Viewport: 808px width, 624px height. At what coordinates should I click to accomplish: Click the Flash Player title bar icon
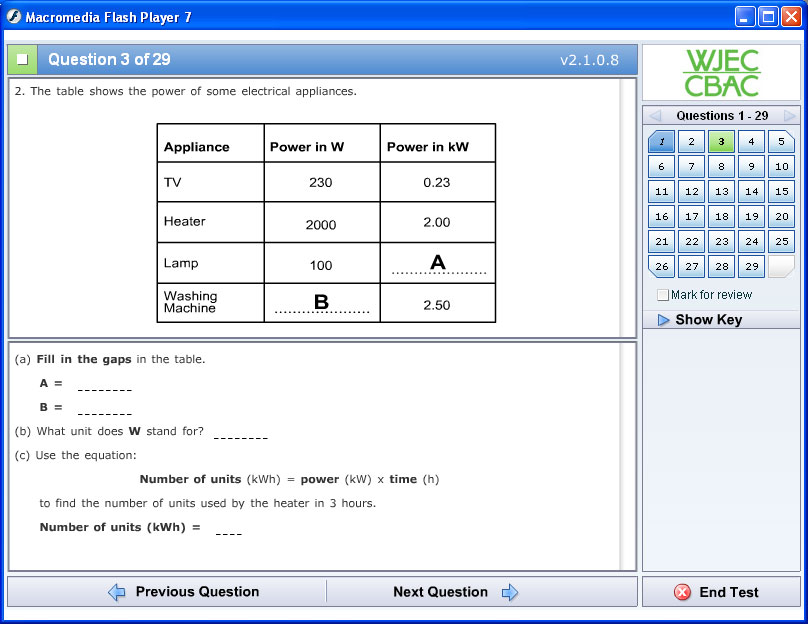click(14, 17)
